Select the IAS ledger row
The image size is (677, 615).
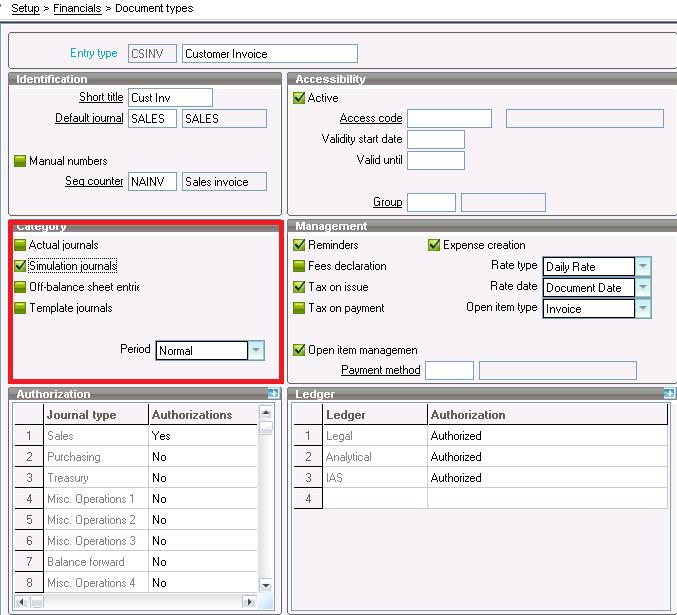pyautogui.click(x=375, y=478)
